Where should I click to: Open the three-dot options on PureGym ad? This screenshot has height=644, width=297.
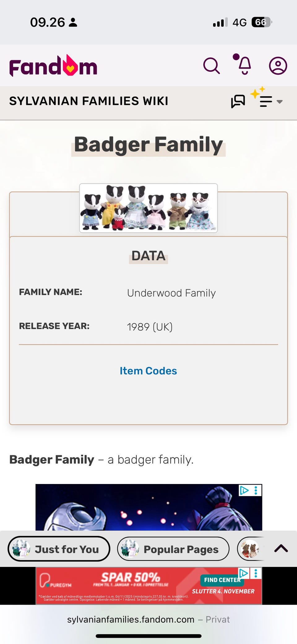pyautogui.click(x=256, y=573)
